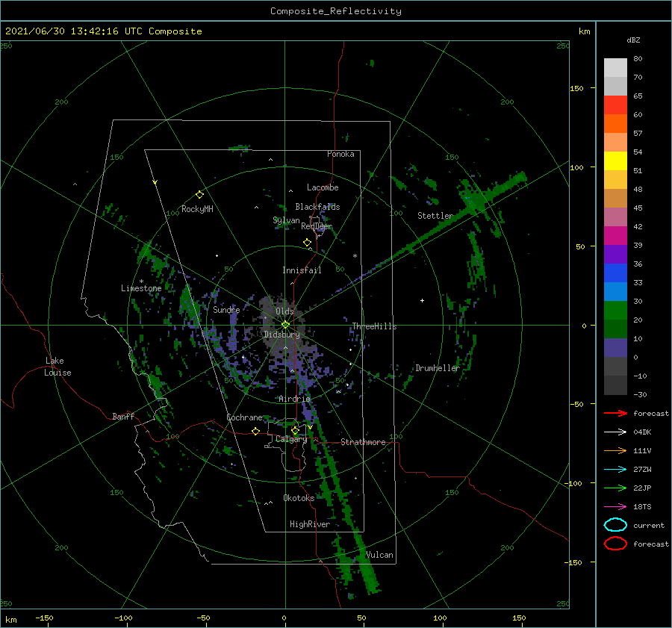
Task: Pick the magenta 18TS arrow icon
Action: coord(615,507)
